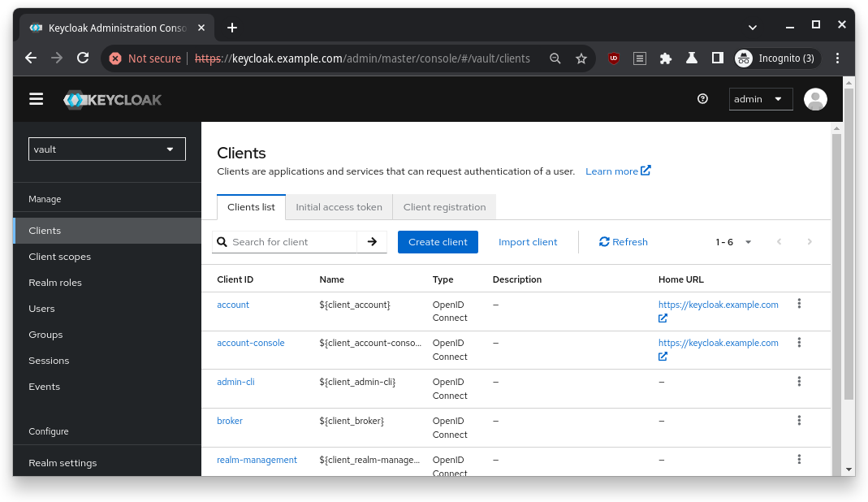
Task: Open the uBlock Origin extension icon
Action: [613, 58]
